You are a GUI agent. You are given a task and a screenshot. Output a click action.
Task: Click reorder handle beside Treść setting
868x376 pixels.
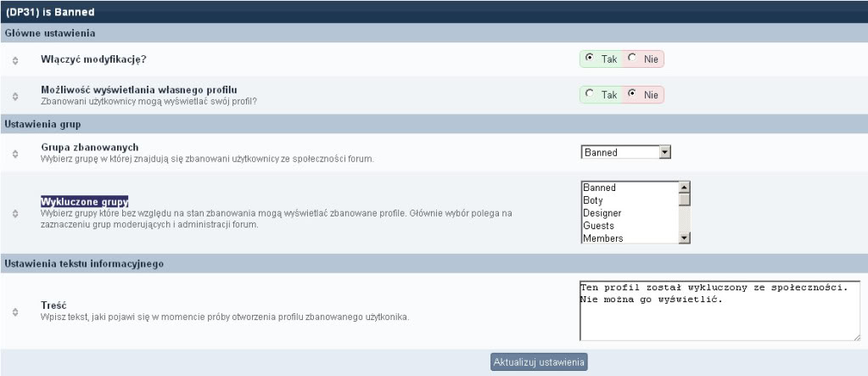15,311
